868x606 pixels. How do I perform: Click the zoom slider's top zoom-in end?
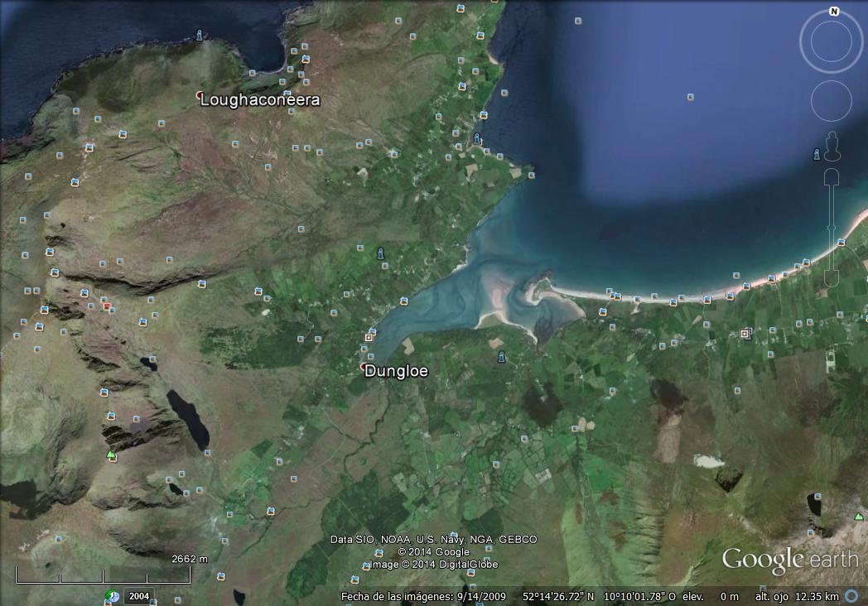click(x=831, y=176)
